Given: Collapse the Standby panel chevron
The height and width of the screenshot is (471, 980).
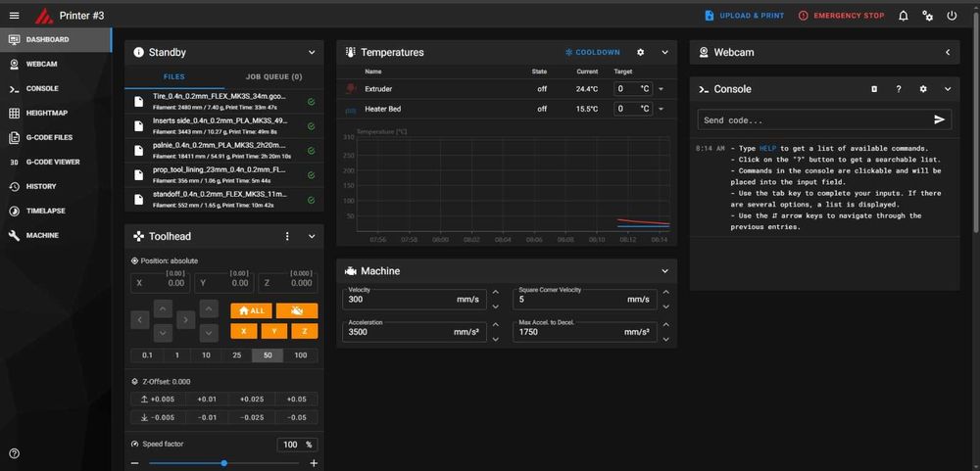Looking at the screenshot, I should (x=312, y=53).
